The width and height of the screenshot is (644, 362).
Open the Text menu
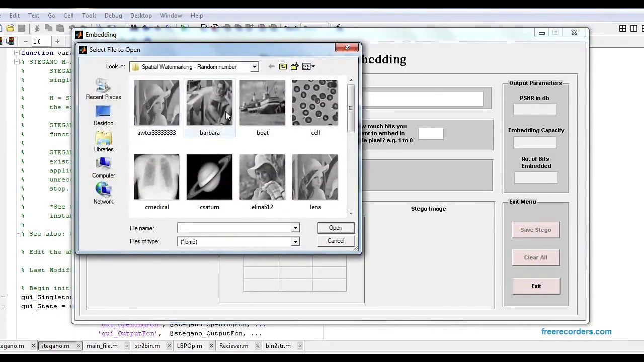click(34, 16)
